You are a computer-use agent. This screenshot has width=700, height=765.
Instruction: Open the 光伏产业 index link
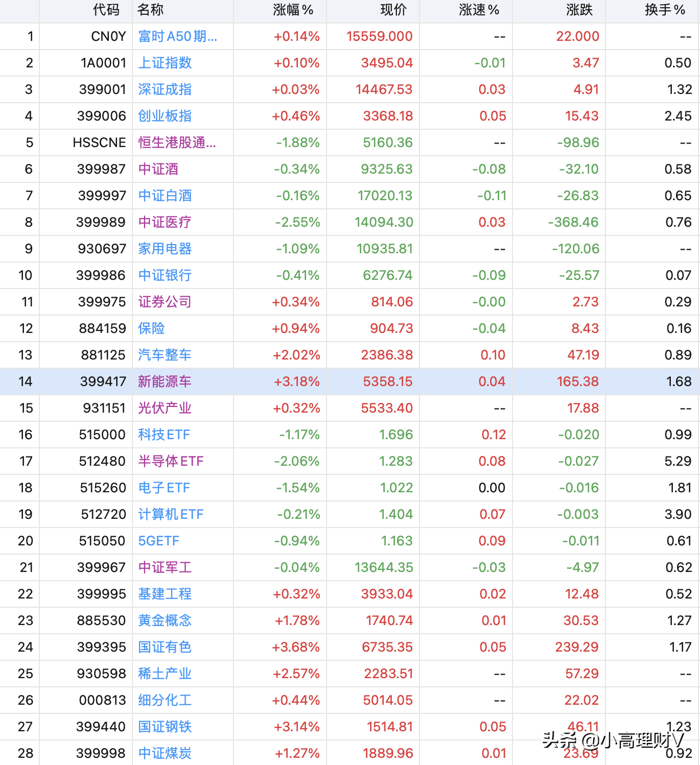point(165,408)
